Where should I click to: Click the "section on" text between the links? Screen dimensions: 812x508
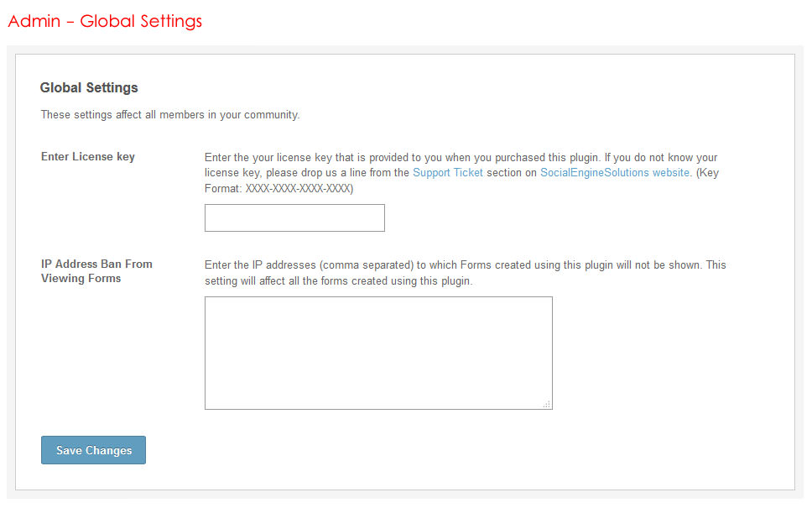pos(511,173)
